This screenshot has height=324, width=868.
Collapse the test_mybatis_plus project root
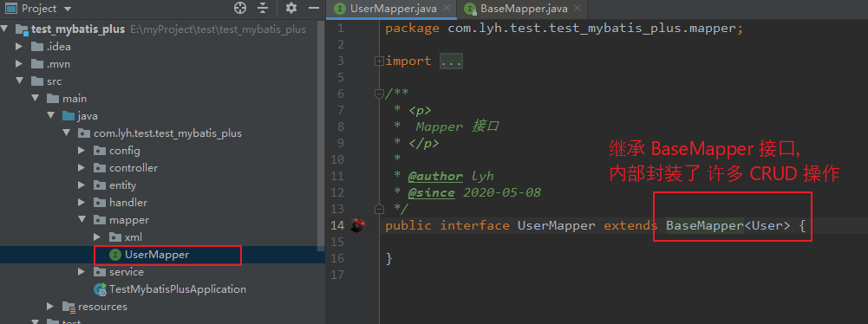(5, 29)
